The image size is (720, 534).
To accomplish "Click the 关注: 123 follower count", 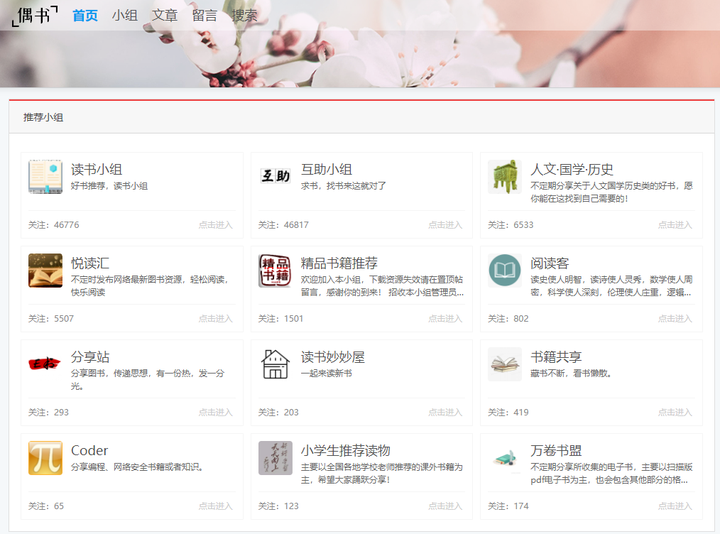I will click(x=278, y=506).
